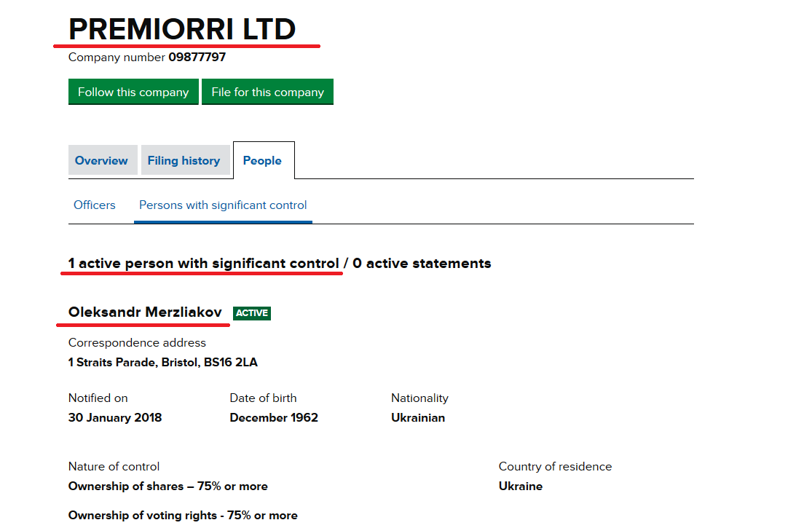Click the Follow this company button
The height and width of the screenshot is (528, 812).
(x=133, y=92)
